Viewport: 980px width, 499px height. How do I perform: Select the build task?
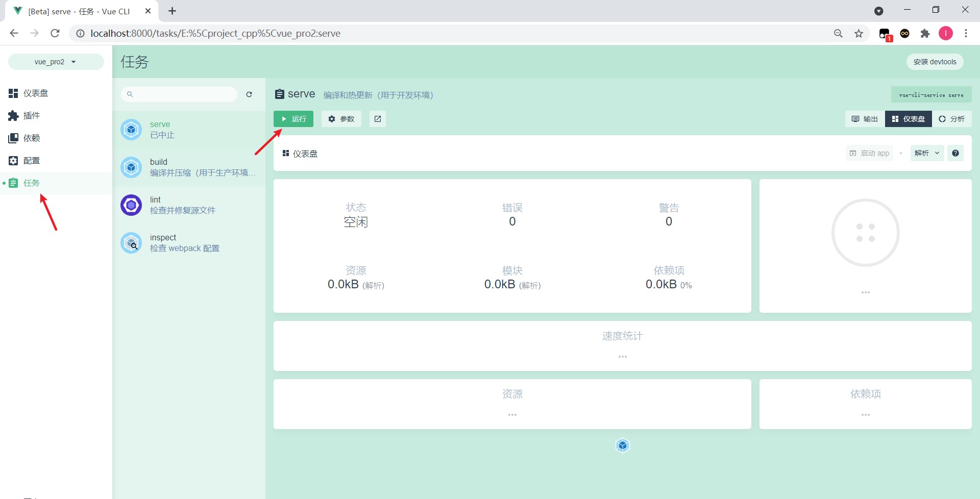tap(189, 167)
